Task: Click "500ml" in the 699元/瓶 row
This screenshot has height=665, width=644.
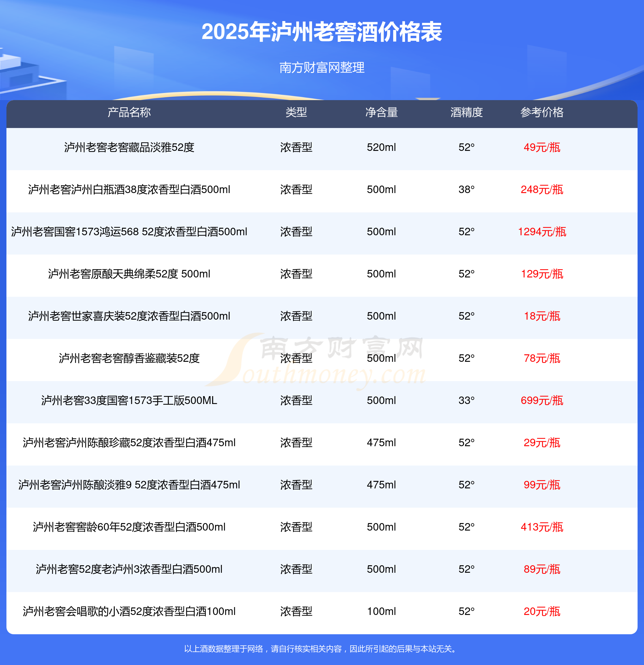Action: (381, 400)
